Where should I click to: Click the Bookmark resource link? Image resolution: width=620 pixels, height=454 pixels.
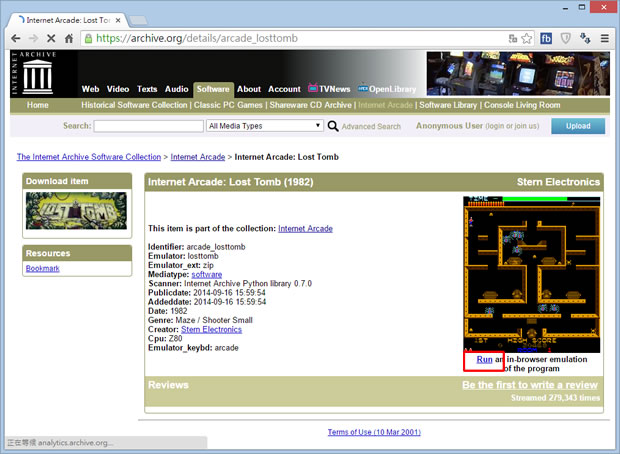[x=43, y=269]
